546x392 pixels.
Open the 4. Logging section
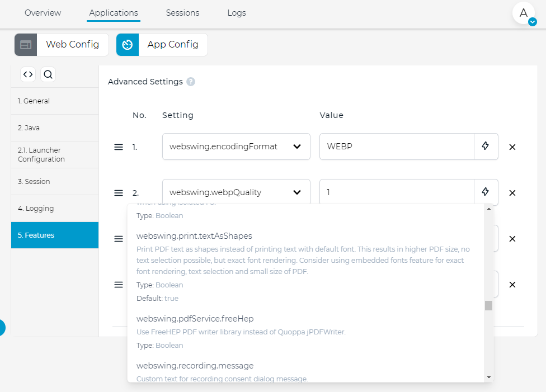tap(55, 208)
